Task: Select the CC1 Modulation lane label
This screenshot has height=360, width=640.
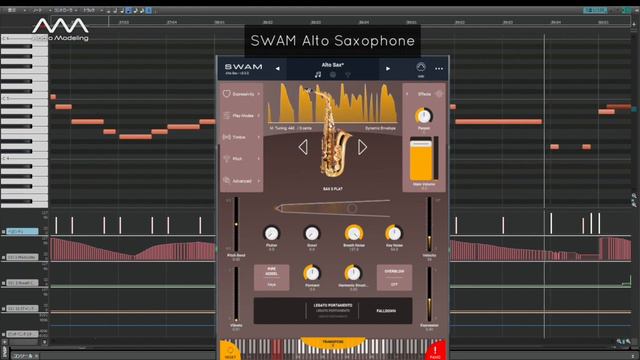Action: (x=22, y=258)
